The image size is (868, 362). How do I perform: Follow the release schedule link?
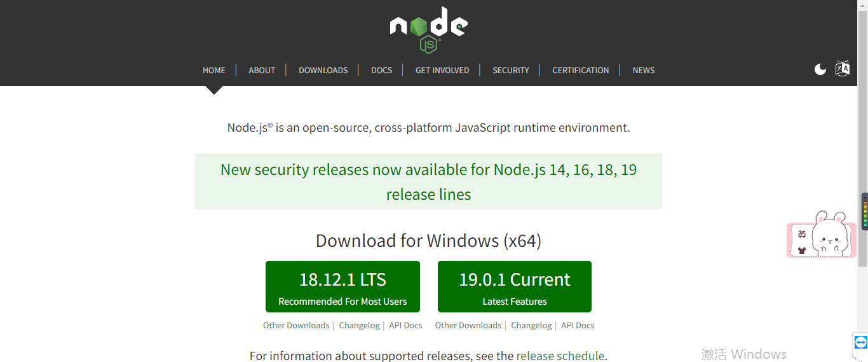pos(560,356)
